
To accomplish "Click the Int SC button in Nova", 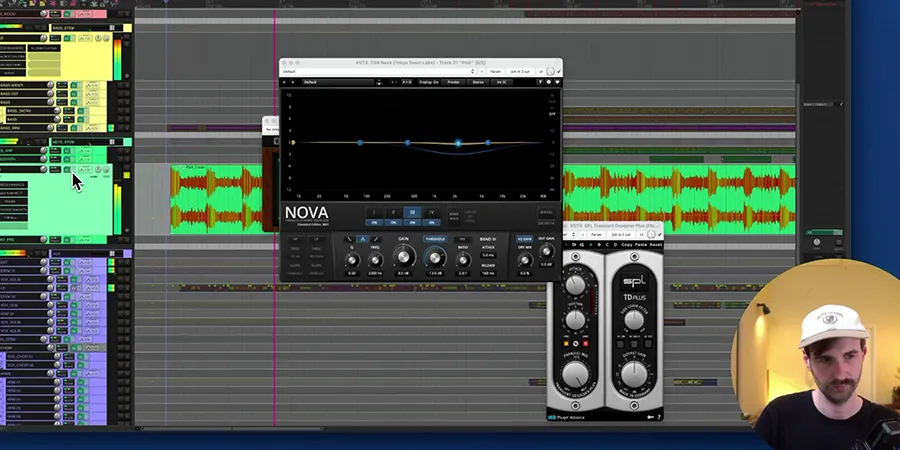I will [x=502, y=82].
